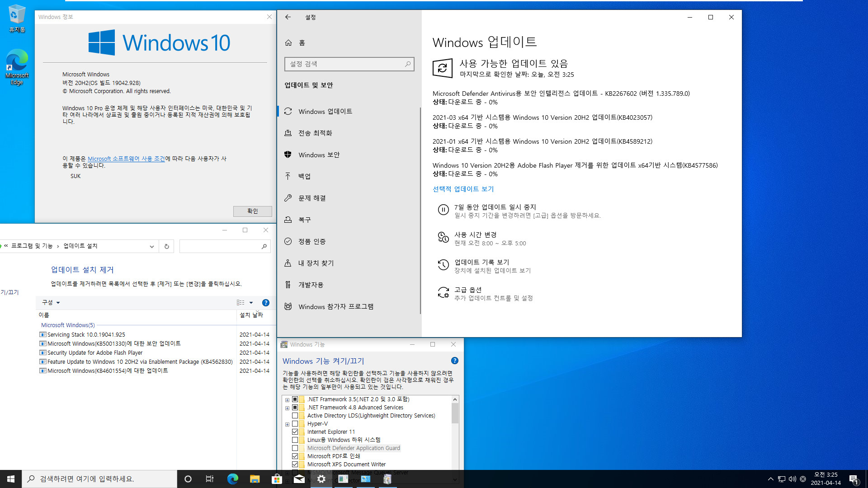Open Mail app from taskbar

[299, 479]
